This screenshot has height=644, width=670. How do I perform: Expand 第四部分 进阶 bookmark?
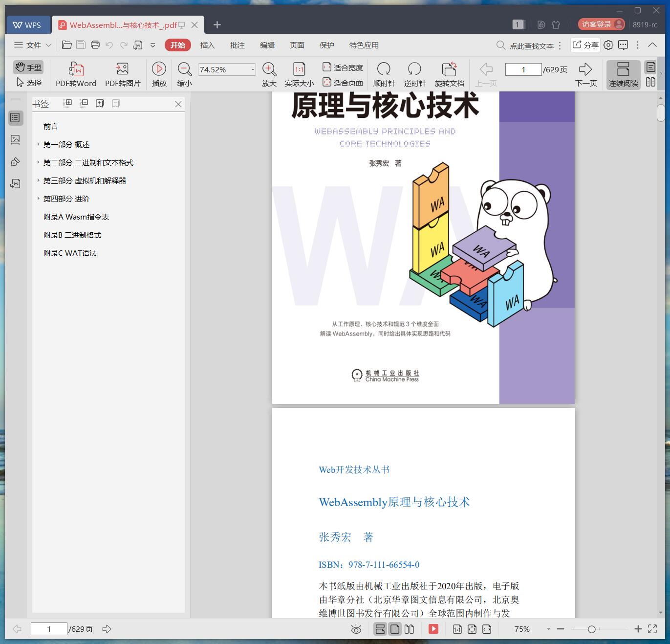pyautogui.click(x=39, y=199)
